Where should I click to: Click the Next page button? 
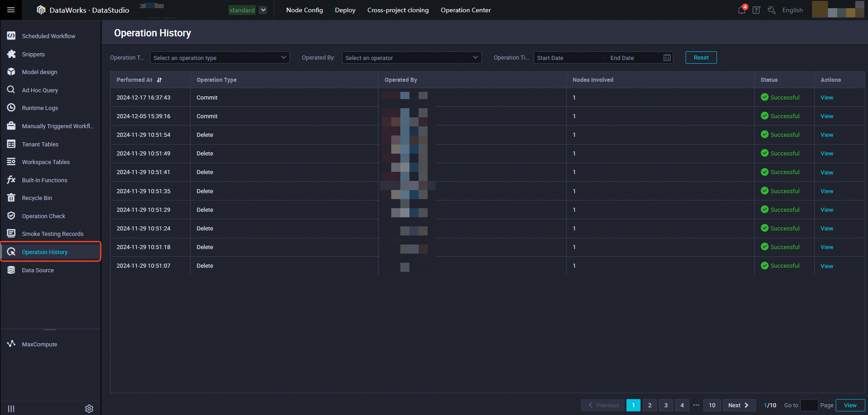(x=739, y=405)
